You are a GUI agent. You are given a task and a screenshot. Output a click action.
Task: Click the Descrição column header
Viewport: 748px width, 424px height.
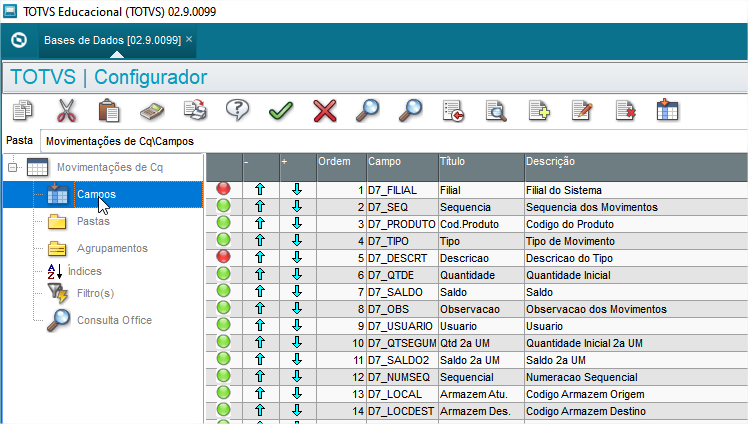635,167
